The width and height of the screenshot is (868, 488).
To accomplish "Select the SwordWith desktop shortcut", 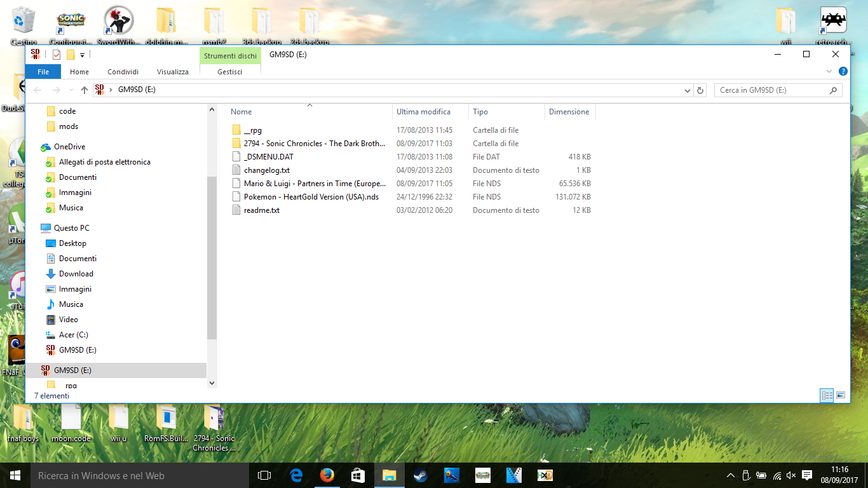I will click(x=118, y=25).
